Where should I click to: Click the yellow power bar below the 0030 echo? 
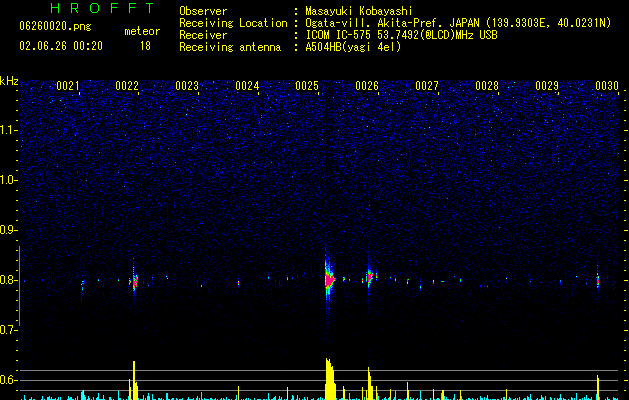[598, 388]
